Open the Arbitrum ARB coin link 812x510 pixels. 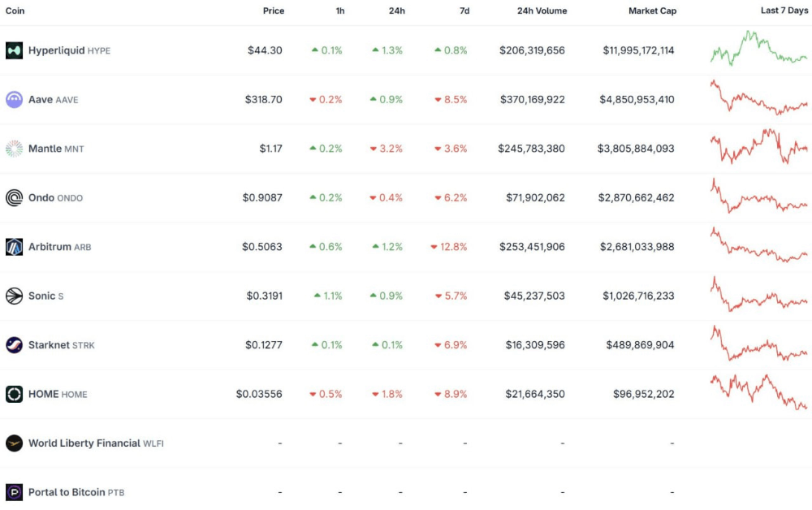point(59,247)
